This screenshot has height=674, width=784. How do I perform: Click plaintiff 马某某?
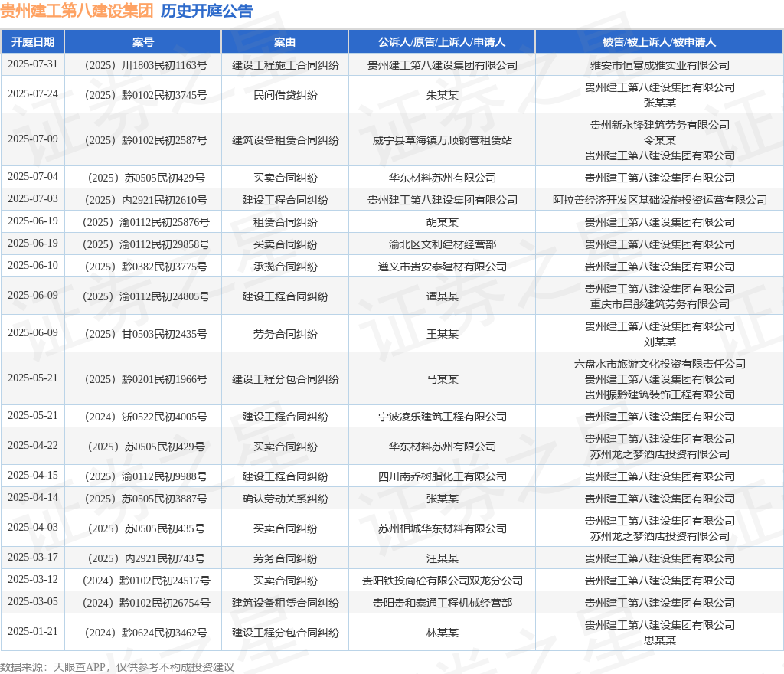pos(442,379)
